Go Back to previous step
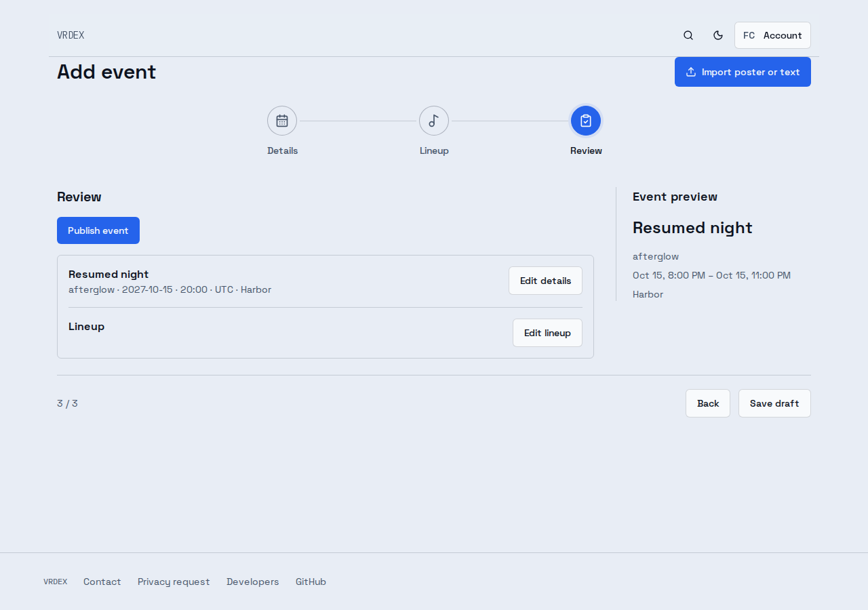Screen dimensions: 868x610 (x=708, y=403)
